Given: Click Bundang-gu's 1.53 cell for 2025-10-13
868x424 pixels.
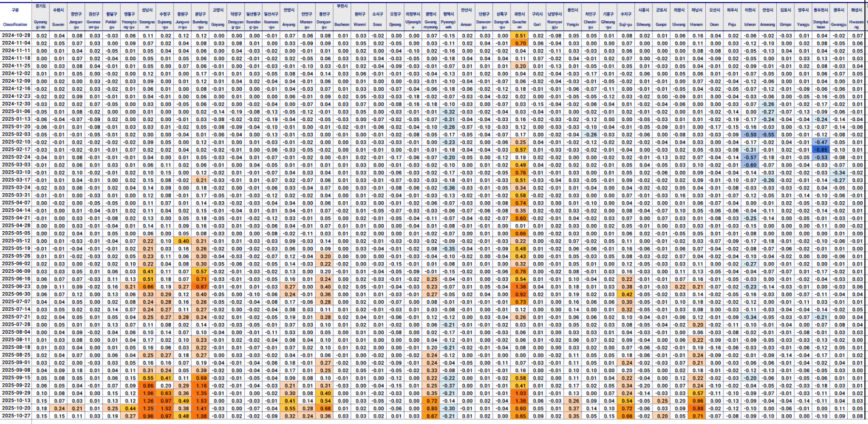Looking at the screenshot, I should (201, 401).
